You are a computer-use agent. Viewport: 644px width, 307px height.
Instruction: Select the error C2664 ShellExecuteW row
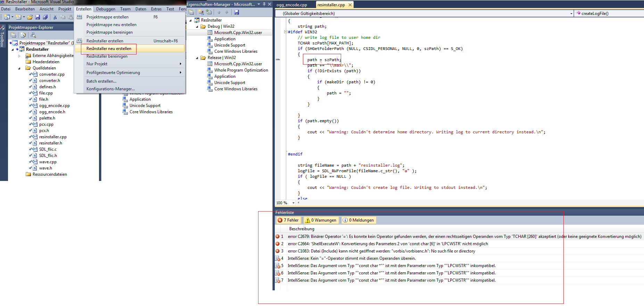(459, 244)
